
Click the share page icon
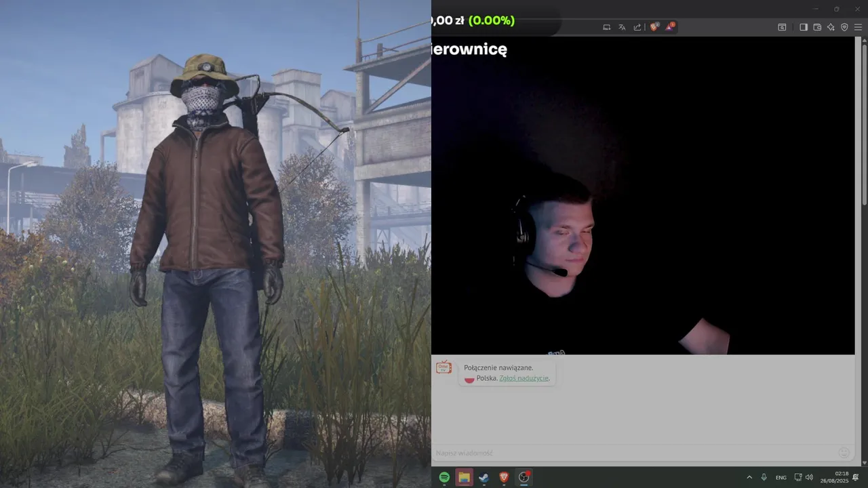coord(637,27)
